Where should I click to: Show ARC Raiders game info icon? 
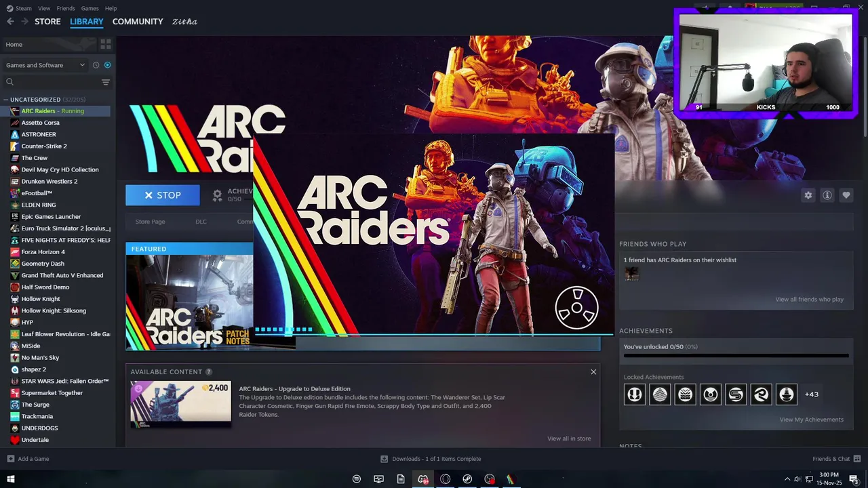[827, 195]
